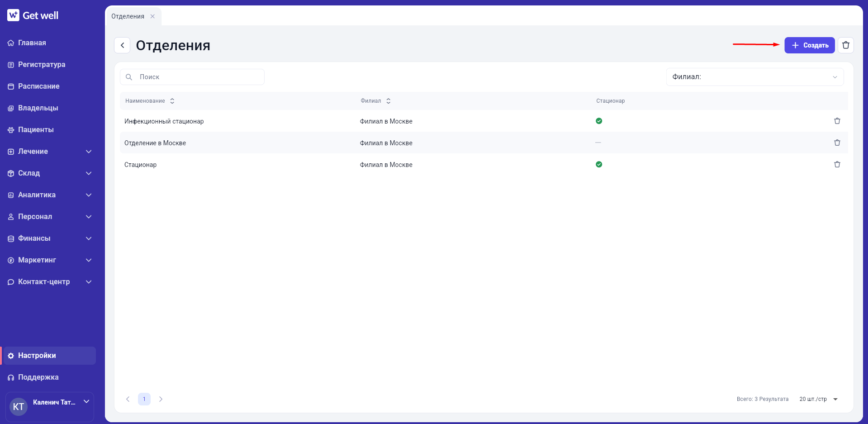
Task: Expand the Склад menu chevron
Action: [89, 173]
